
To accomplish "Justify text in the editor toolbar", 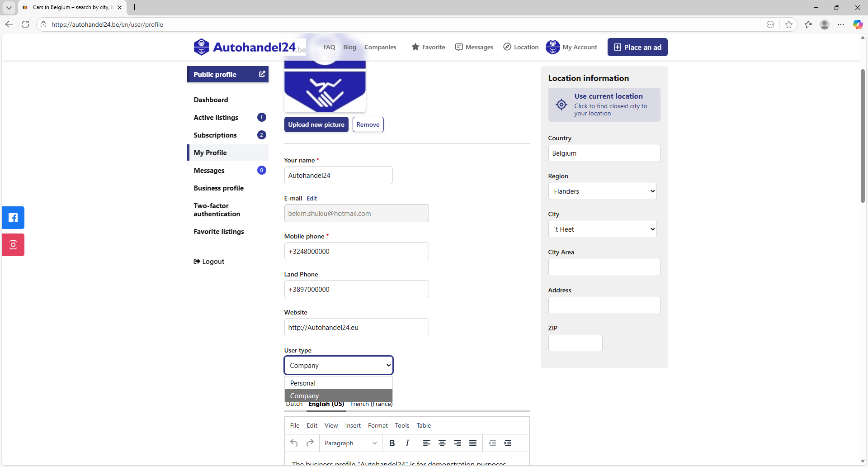I will click(x=473, y=443).
